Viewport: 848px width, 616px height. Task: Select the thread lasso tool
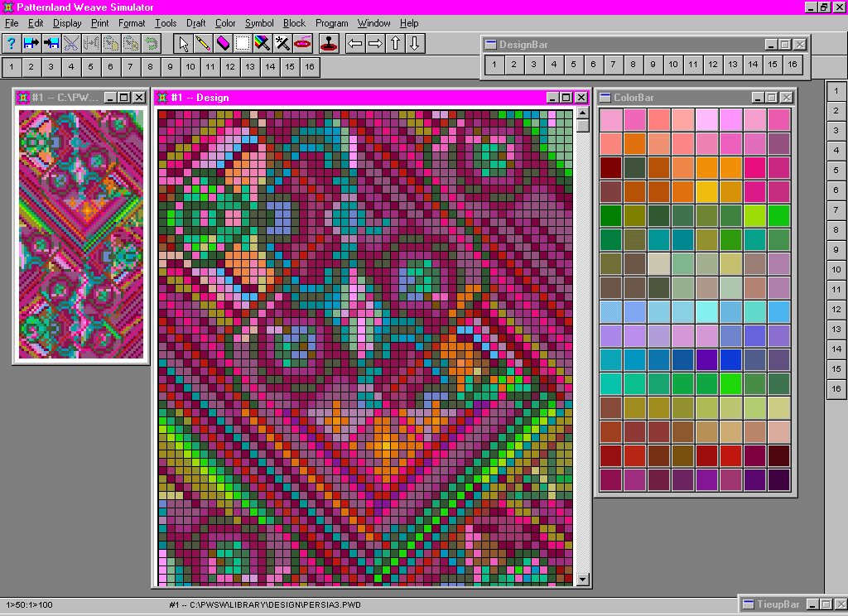click(x=303, y=43)
